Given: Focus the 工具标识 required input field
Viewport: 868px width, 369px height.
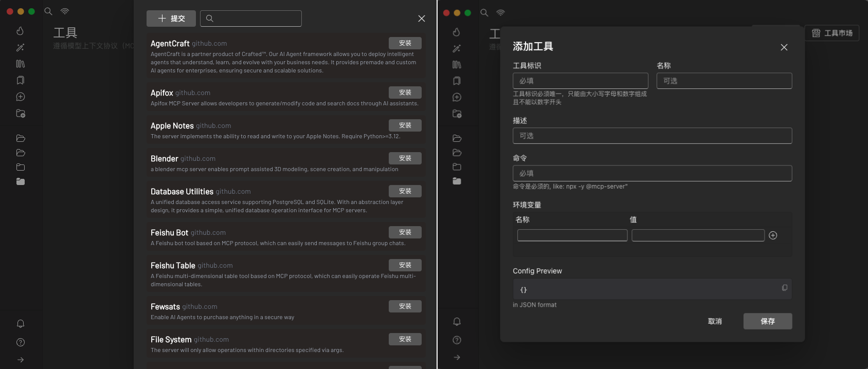Looking at the screenshot, I should tap(581, 81).
